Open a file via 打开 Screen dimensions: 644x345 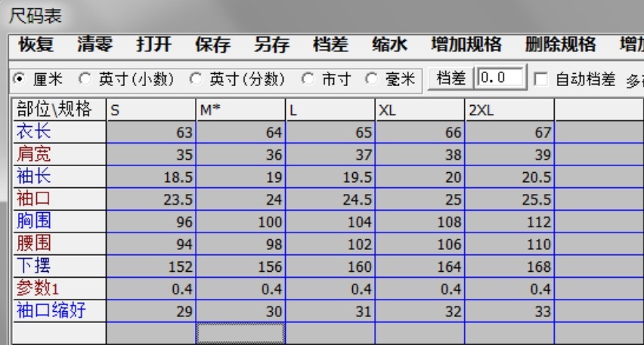[x=154, y=45]
